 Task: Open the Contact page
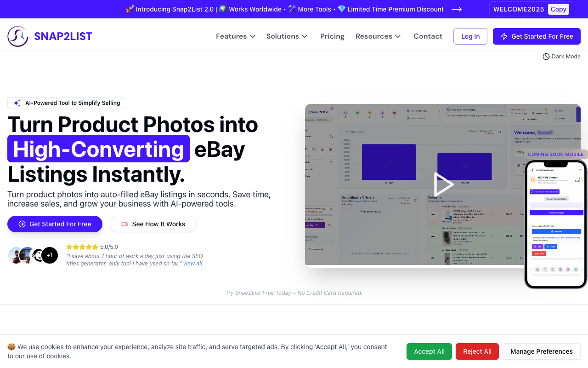pos(428,36)
